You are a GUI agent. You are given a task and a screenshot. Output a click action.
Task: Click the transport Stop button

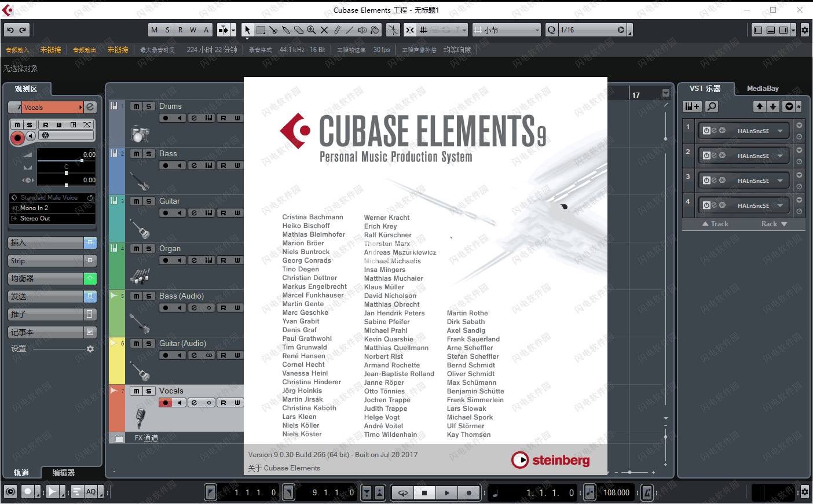[424, 493]
